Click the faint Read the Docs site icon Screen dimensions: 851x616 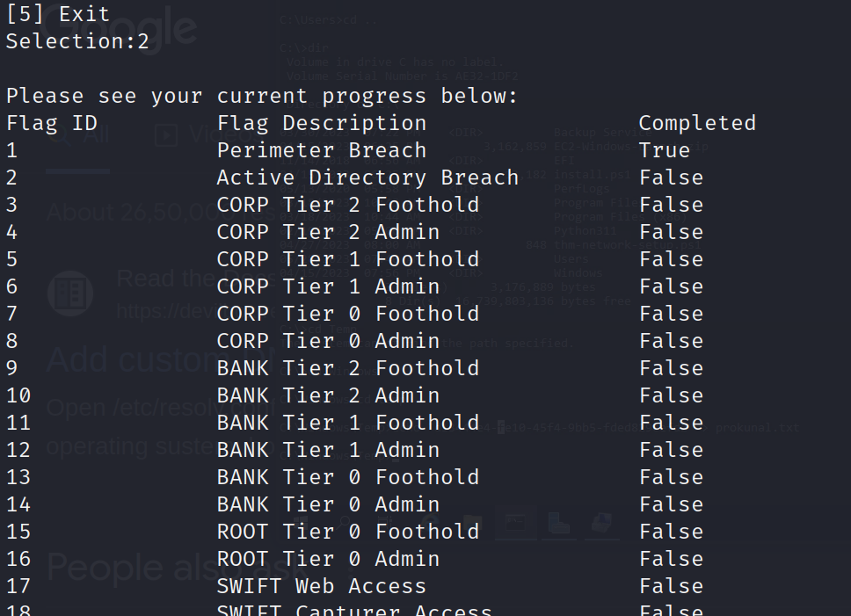coord(70,294)
